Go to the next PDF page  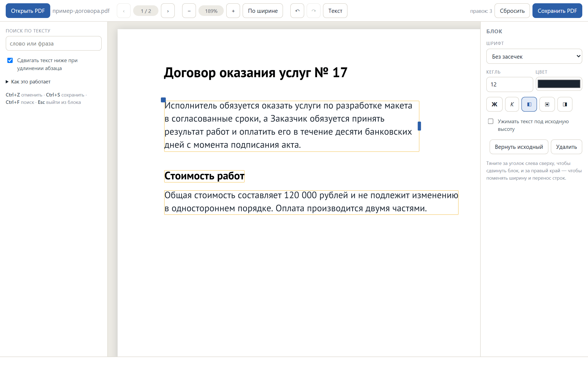point(168,11)
